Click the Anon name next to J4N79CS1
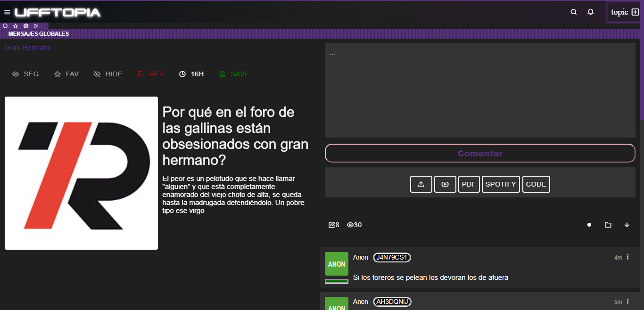Image resolution: width=644 pixels, height=310 pixels. (x=361, y=257)
